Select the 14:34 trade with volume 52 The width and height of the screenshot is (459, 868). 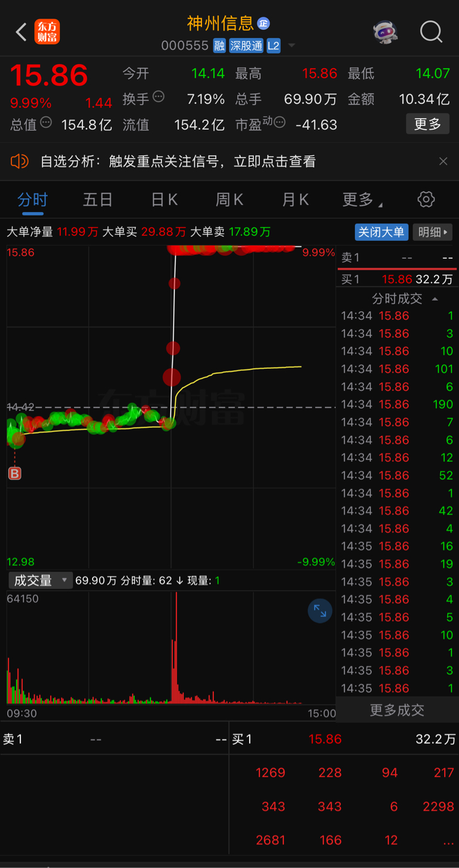[397, 475]
